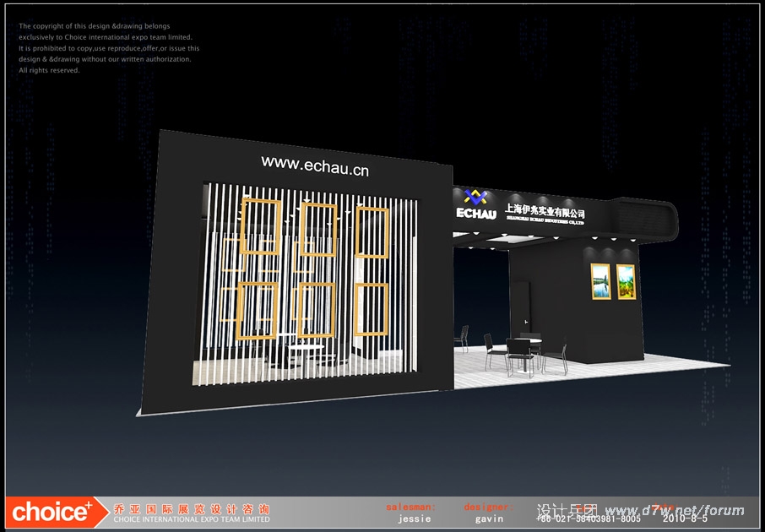The height and width of the screenshot is (532, 765).
Task: Select the right framed autumn painting
Action: pos(626,281)
